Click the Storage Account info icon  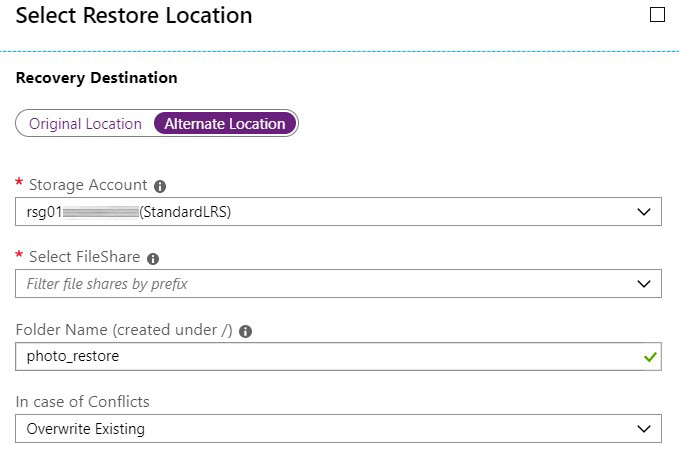click(x=160, y=187)
